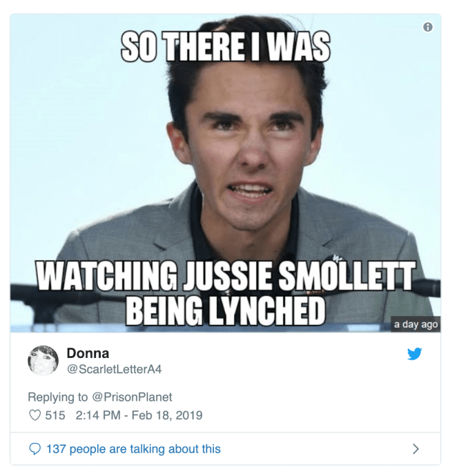Click the "Replying to" text
Image resolution: width=450 pixels, height=476 pixels.
(x=58, y=397)
